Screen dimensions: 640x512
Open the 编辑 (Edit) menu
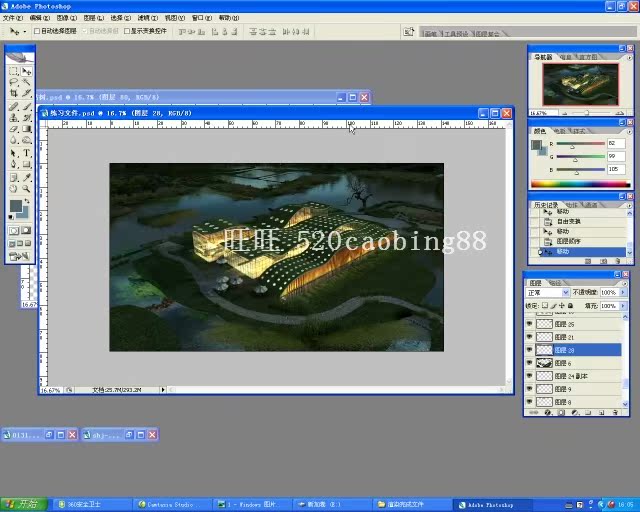pos(40,18)
